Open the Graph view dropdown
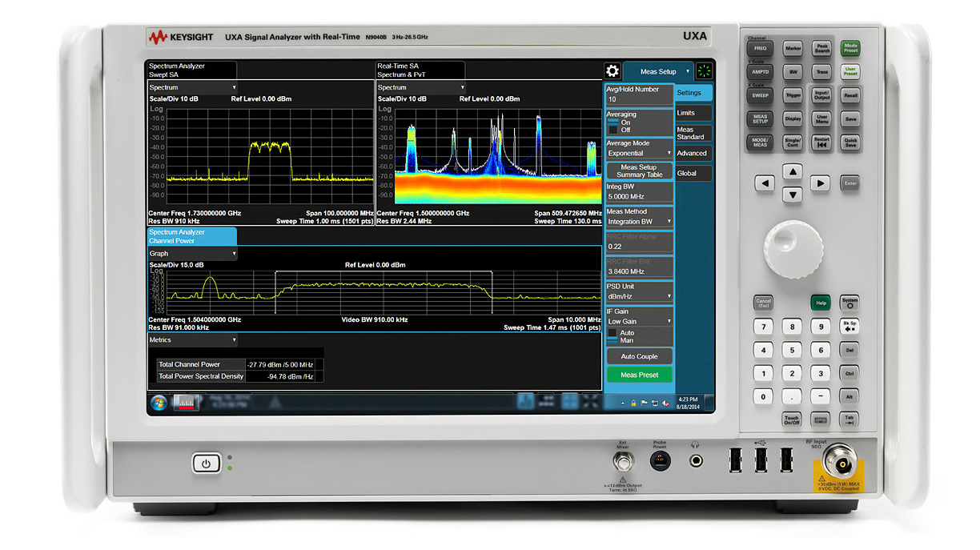980x550 pixels. click(194, 253)
